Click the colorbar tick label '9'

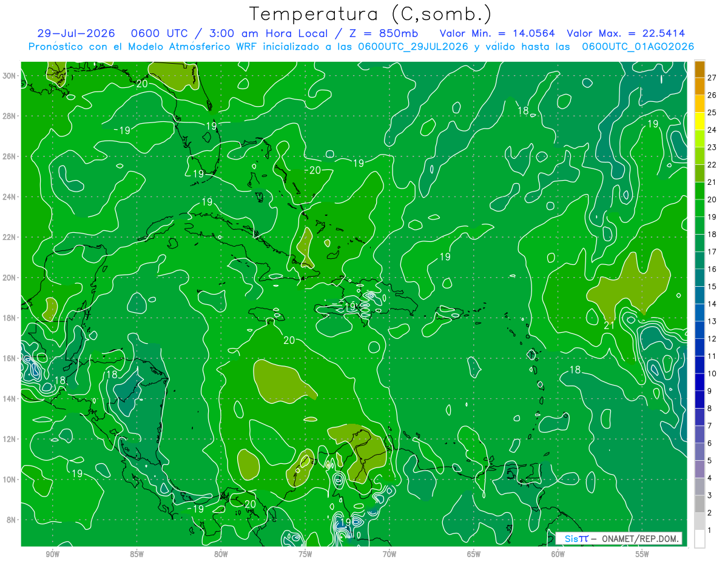click(710, 391)
